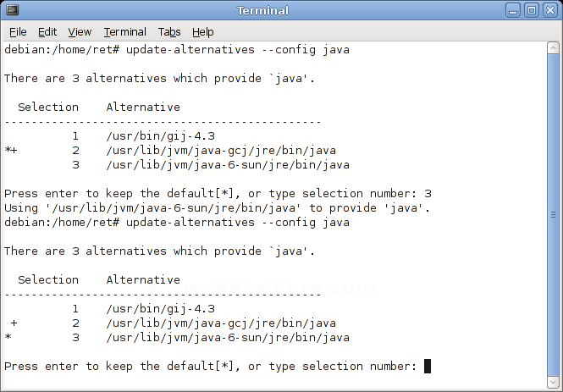Image resolution: width=563 pixels, height=392 pixels.
Task: Open the File menu
Action: coord(18,31)
